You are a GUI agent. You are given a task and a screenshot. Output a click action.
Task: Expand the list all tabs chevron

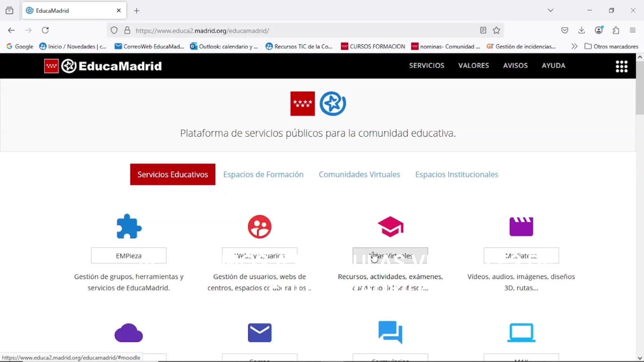pyautogui.click(x=550, y=10)
